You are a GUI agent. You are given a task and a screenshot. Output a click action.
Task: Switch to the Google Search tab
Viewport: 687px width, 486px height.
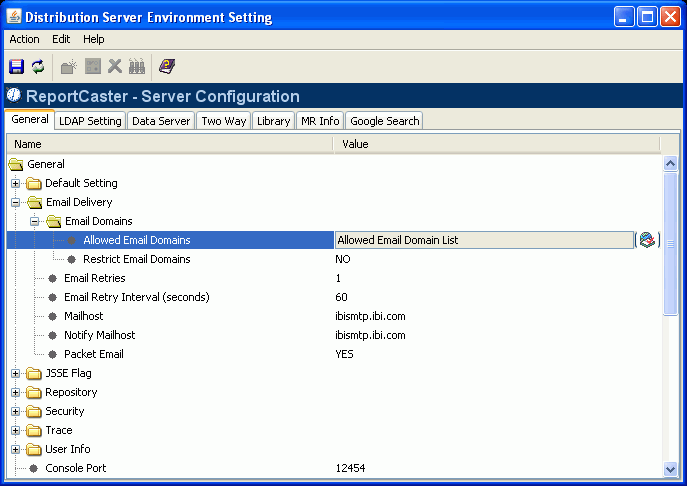pyautogui.click(x=385, y=121)
